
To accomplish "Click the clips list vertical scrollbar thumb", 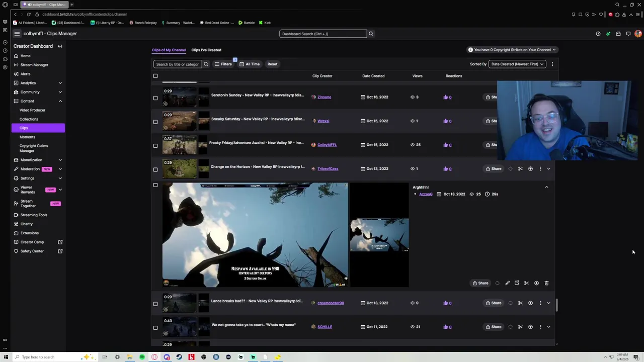I will (556, 306).
